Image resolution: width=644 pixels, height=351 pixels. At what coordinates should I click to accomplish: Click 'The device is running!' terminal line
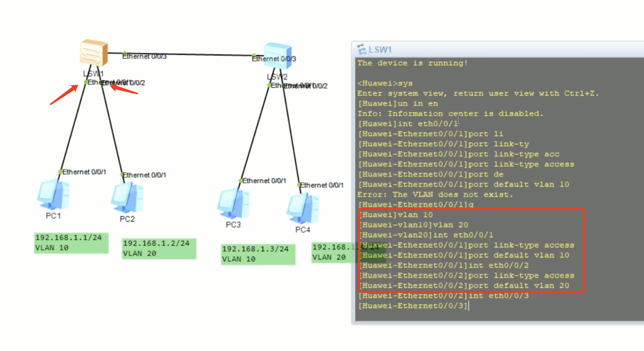(412, 63)
